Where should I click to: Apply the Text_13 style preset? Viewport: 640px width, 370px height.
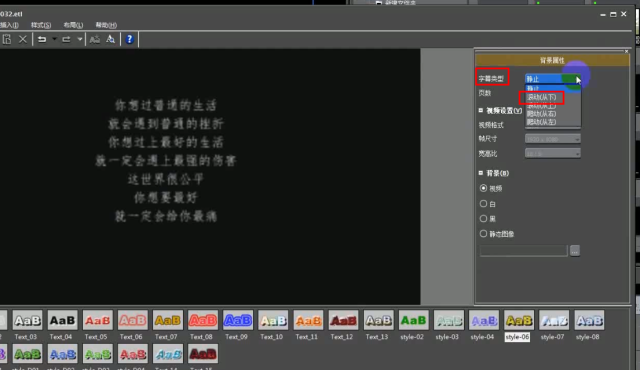coord(378,321)
